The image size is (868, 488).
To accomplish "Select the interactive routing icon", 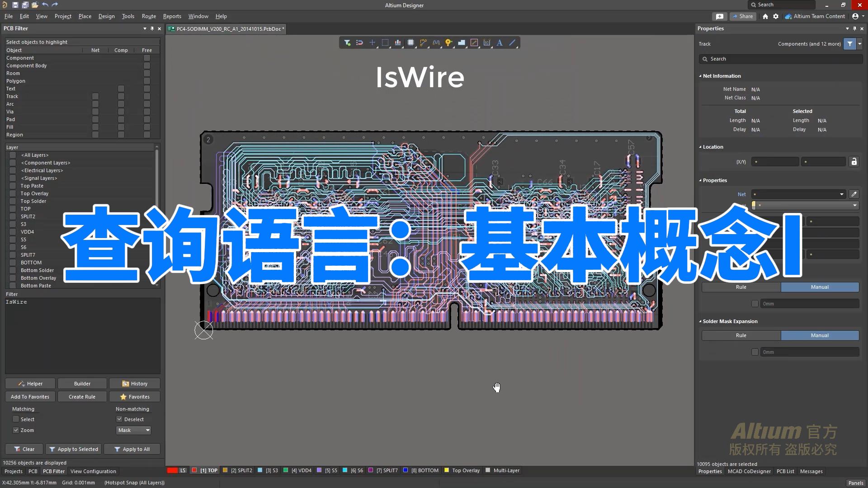I will [423, 42].
